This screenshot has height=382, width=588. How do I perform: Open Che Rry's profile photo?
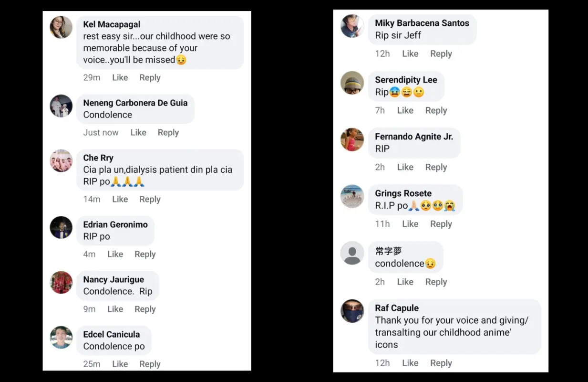(x=61, y=161)
